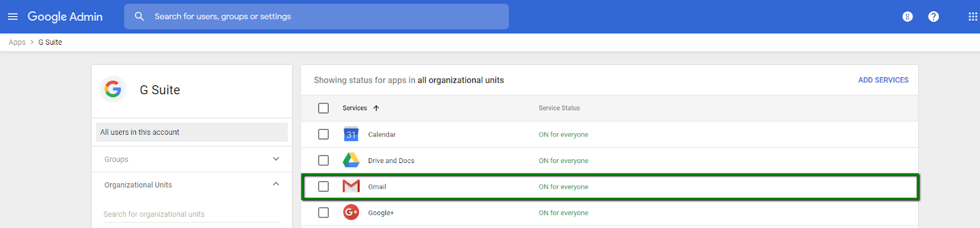980x228 pixels.
Task: Sort by Services column header
Action: coord(355,108)
